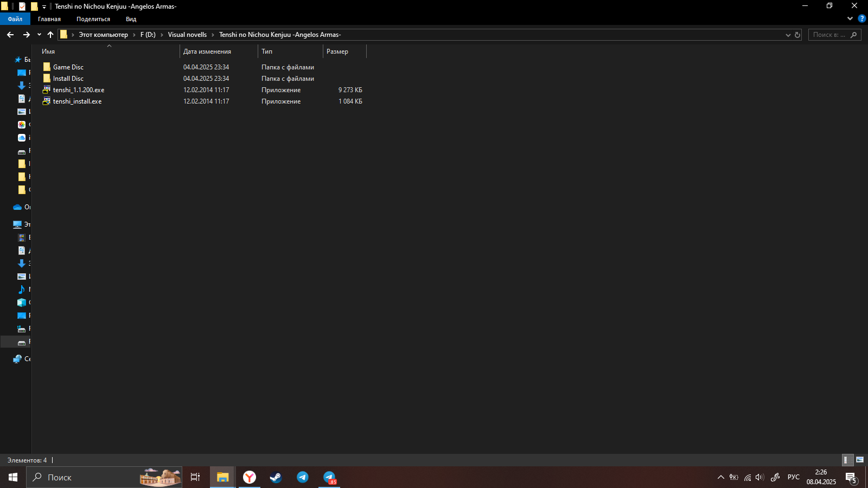Select the tenshi_1.1.200.exe file
This screenshot has width=868, height=488.
(79, 90)
